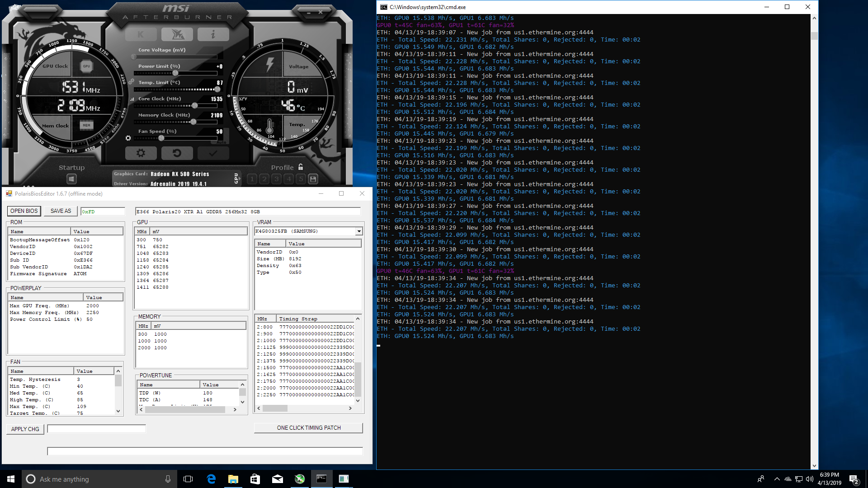Image resolution: width=868 pixels, height=488 pixels.
Task: Select the DeviceID row in ROM
Action: coord(66,253)
